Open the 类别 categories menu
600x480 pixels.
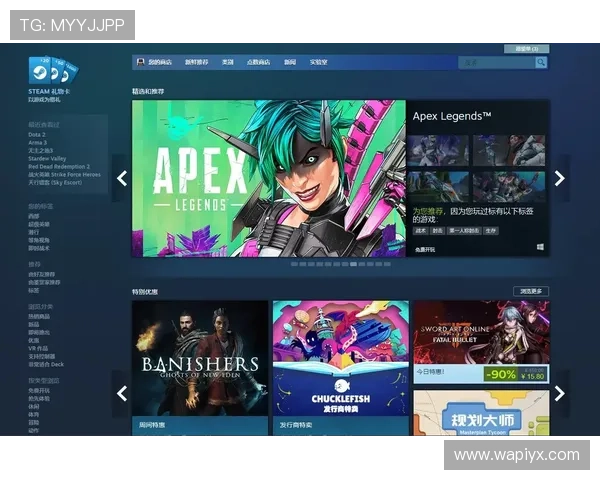[x=228, y=62]
